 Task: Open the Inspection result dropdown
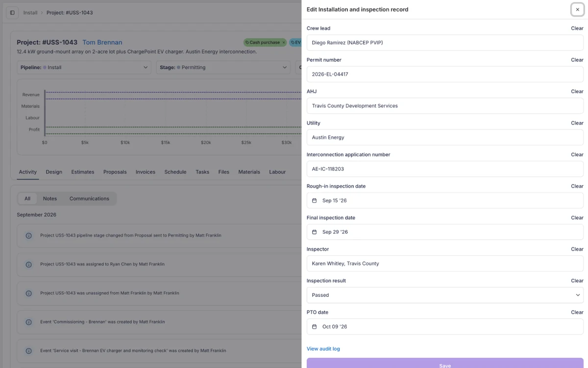click(445, 295)
